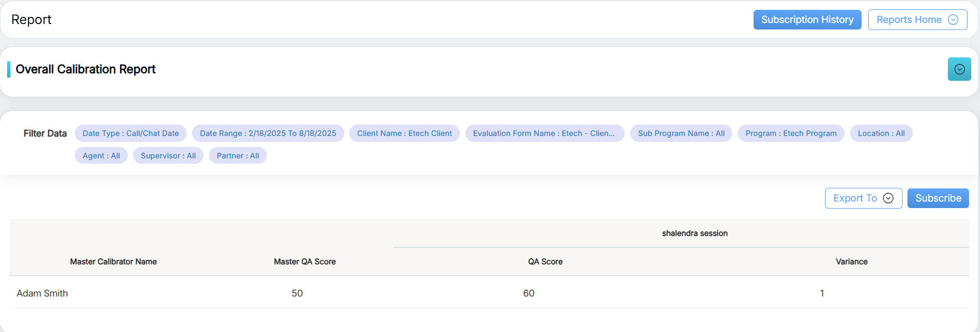Click the Sub Program Name filter chip
The height and width of the screenshot is (332, 980).
pos(681,133)
